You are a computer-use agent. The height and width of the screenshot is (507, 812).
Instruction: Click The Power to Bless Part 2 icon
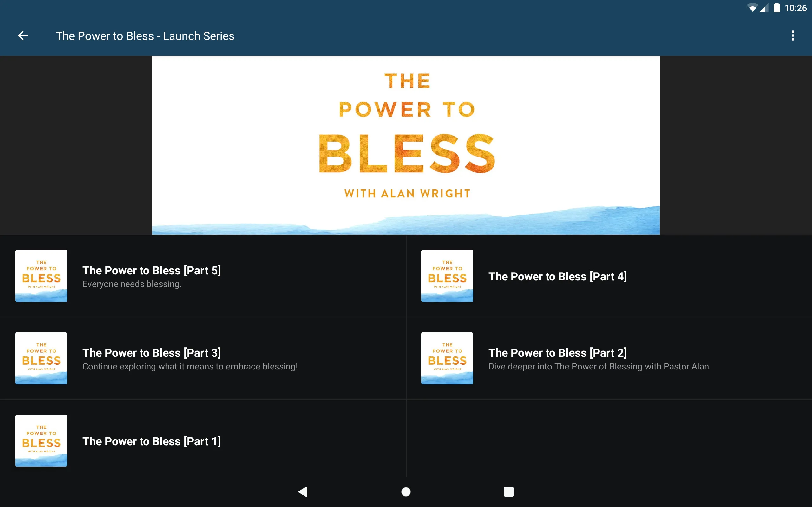(447, 358)
